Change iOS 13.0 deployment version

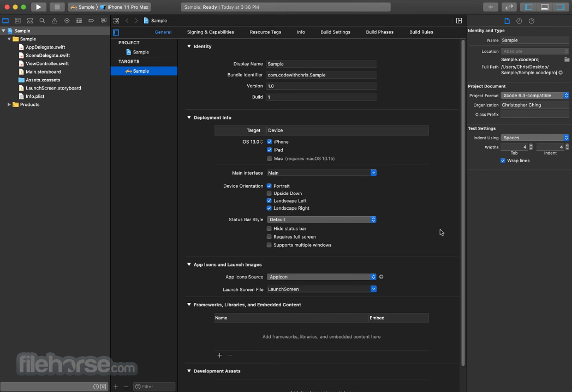pos(252,141)
